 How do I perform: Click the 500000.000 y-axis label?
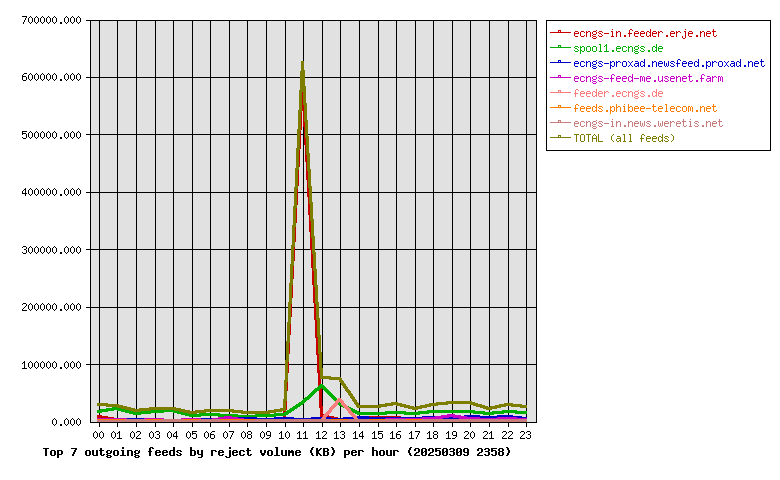click(51, 135)
